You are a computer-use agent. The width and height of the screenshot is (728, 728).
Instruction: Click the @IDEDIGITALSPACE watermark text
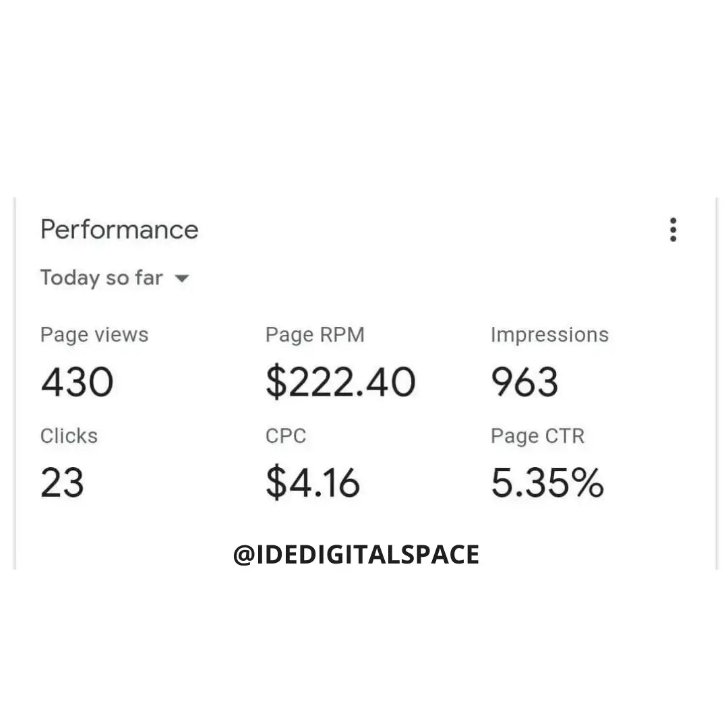coord(356,555)
